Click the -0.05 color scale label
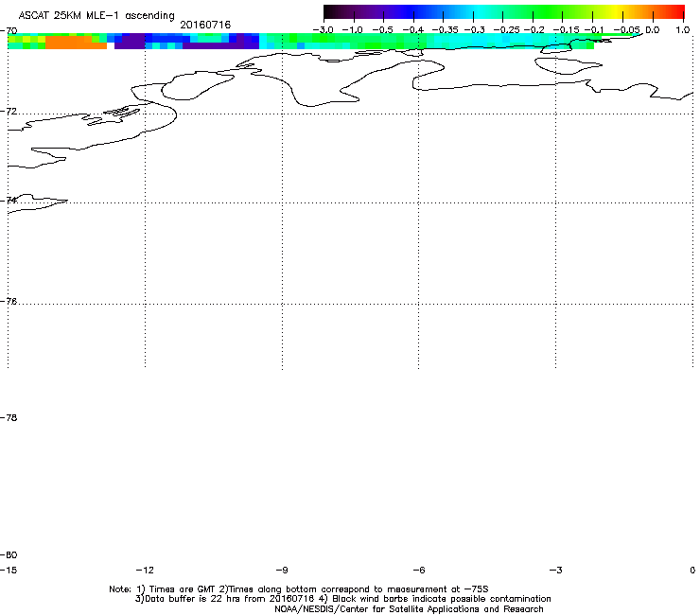The width and height of the screenshot is (700, 615). point(626,30)
